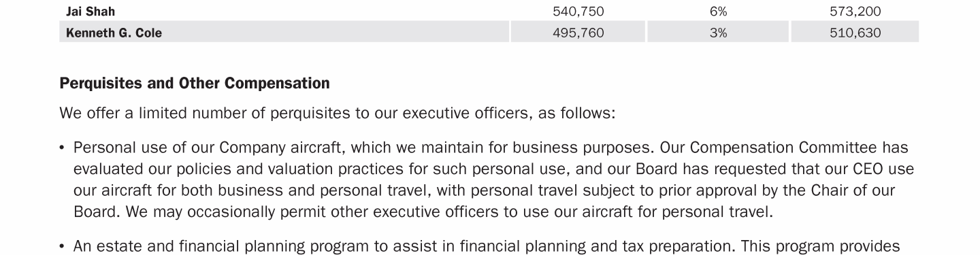Select the 6% increase cell
The image size is (980, 255).
point(718,12)
